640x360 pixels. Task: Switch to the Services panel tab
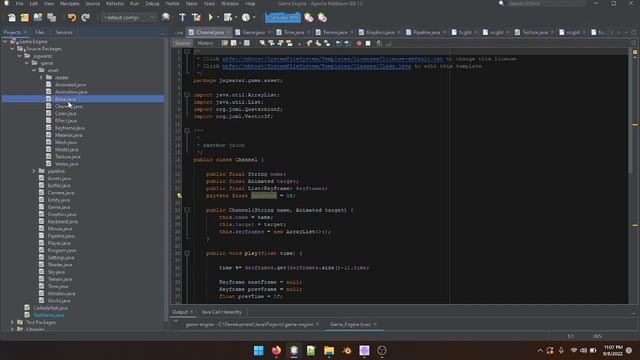[x=64, y=32]
